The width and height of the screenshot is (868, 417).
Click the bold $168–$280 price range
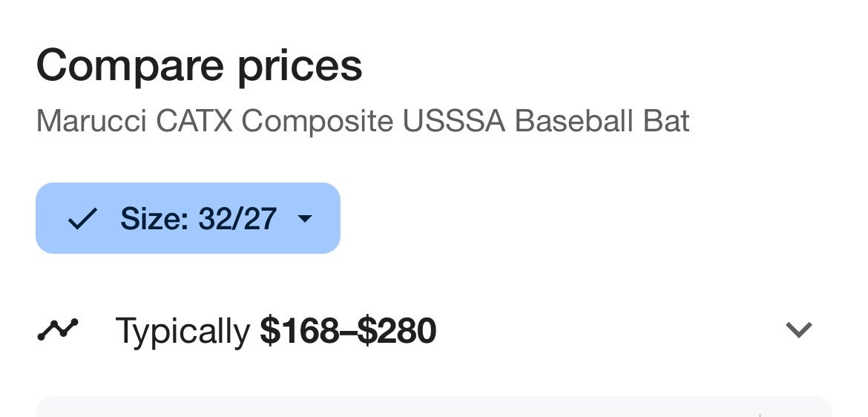click(x=348, y=331)
